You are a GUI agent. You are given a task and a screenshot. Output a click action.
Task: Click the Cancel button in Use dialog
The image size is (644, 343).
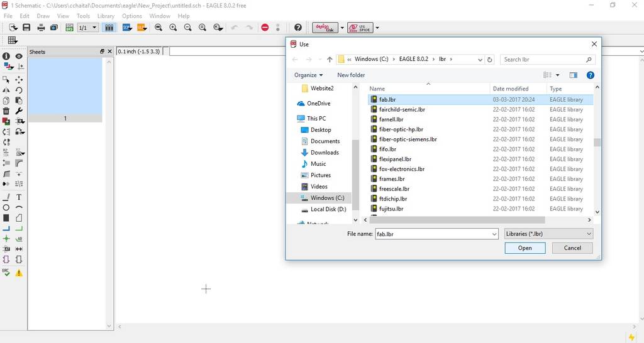(572, 248)
